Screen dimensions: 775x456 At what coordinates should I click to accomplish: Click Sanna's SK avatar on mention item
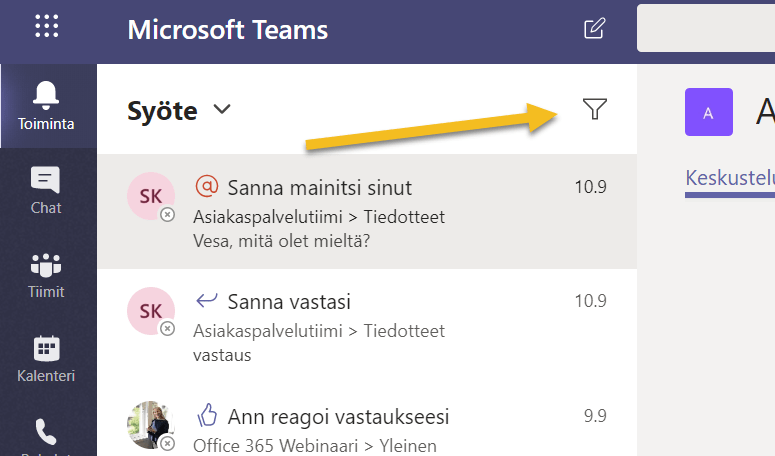coord(149,195)
